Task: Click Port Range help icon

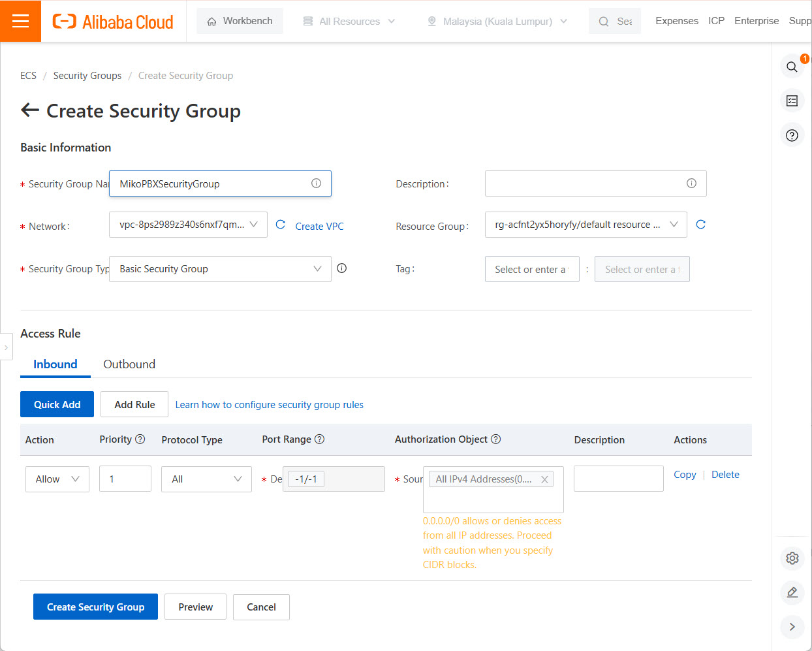Action: (x=319, y=439)
